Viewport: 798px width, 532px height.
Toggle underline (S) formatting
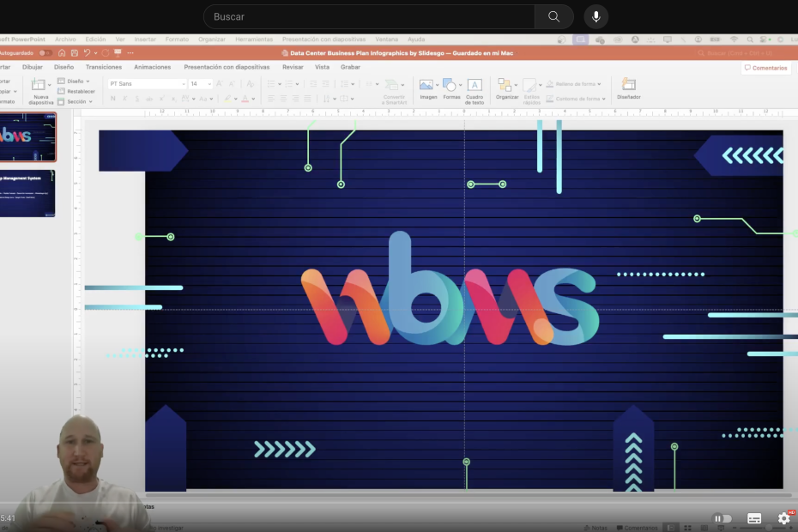[x=137, y=99]
